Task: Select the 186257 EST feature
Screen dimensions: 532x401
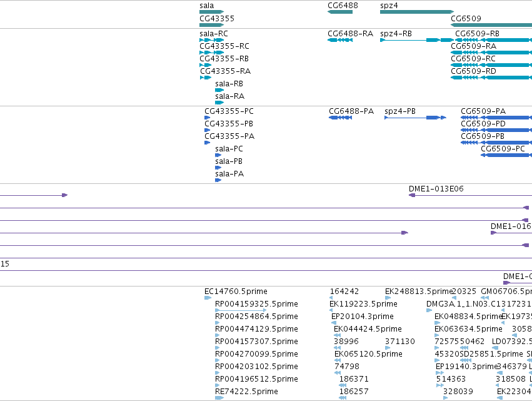Action: point(343,398)
